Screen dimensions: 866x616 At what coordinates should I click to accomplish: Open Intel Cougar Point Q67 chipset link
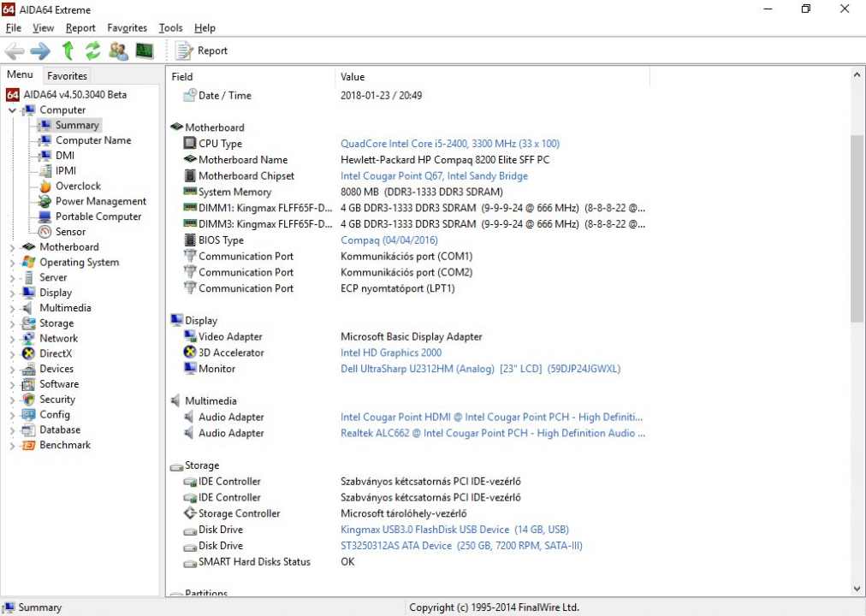pyautogui.click(x=434, y=176)
